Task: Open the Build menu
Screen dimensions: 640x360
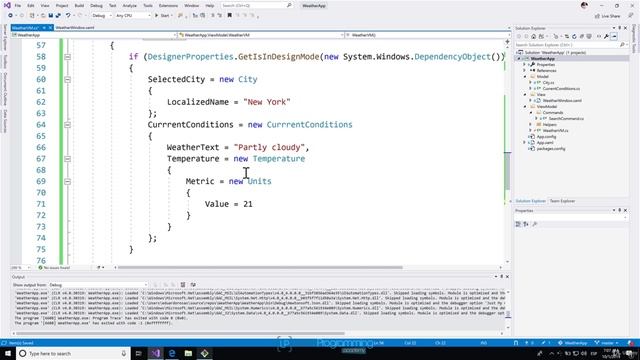Action: (79, 6)
